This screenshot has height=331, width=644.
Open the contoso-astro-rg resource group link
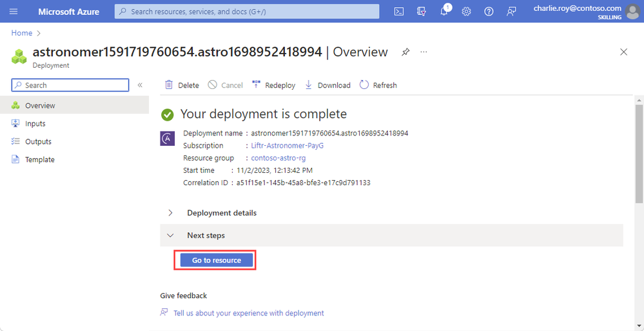(x=278, y=158)
